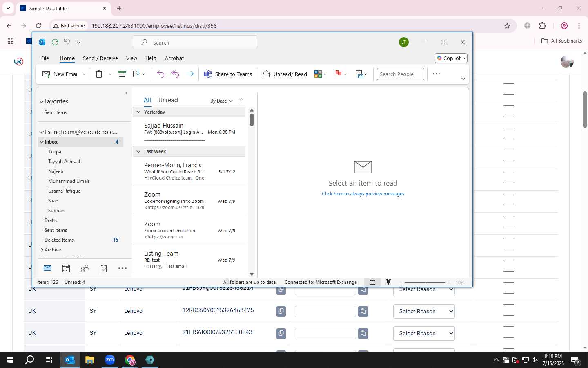Click the navigation bar more options dots
Viewport: 588px width, 368px height.
pyautogui.click(x=122, y=268)
